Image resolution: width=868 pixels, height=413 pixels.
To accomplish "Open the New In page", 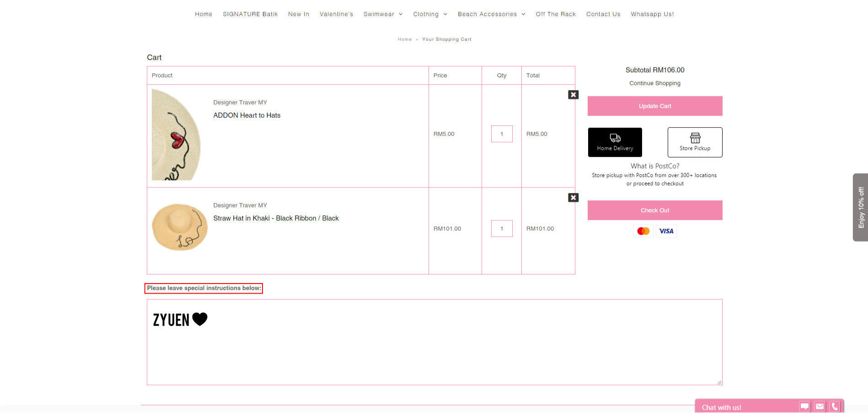I will pos(299,14).
